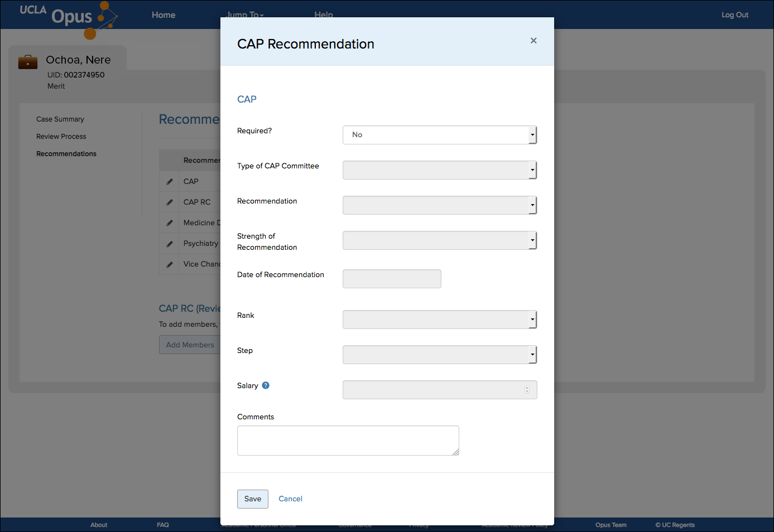The width and height of the screenshot is (774, 532).
Task: Open the Jump To menu
Action: (246, 14)
